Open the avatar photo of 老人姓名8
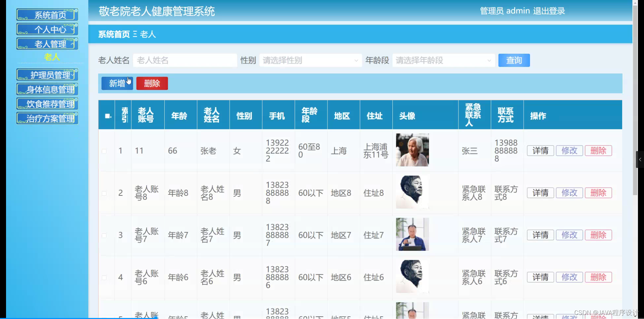644x319 pixels. [412, 192]
